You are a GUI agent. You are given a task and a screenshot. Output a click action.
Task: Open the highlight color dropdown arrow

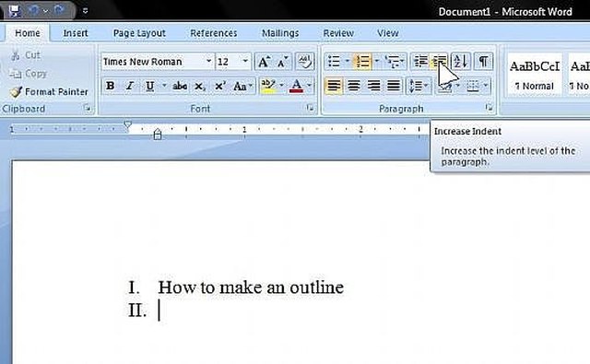point(281,86)
